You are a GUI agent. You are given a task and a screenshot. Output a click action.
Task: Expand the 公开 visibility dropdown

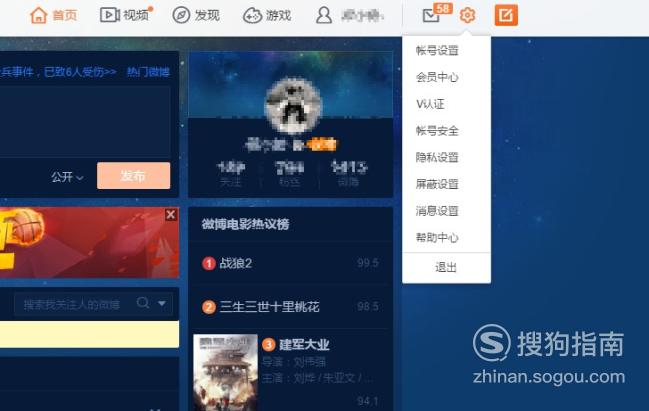tap(67, 177)
